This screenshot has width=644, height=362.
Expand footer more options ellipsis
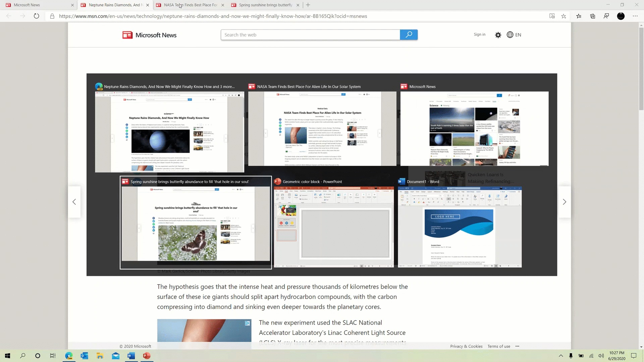pyautogui.click(x=517, y=346)
